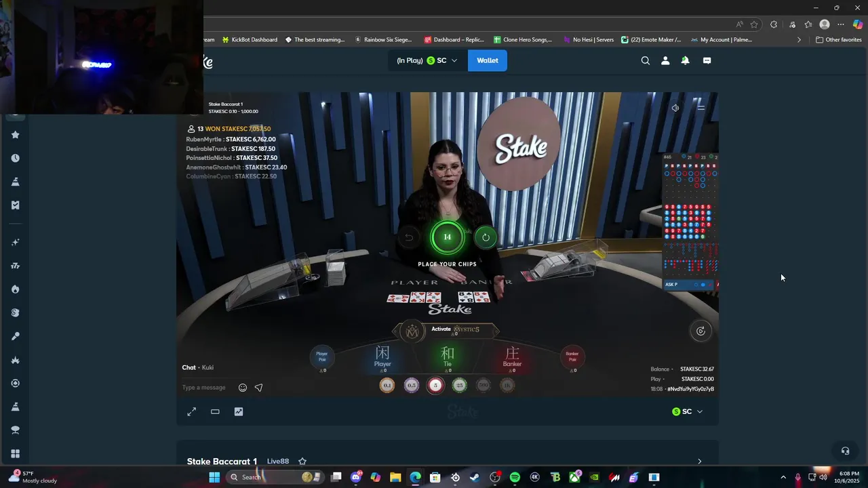Select the 25 chip
868x488 pixels.
pos(460,385)
